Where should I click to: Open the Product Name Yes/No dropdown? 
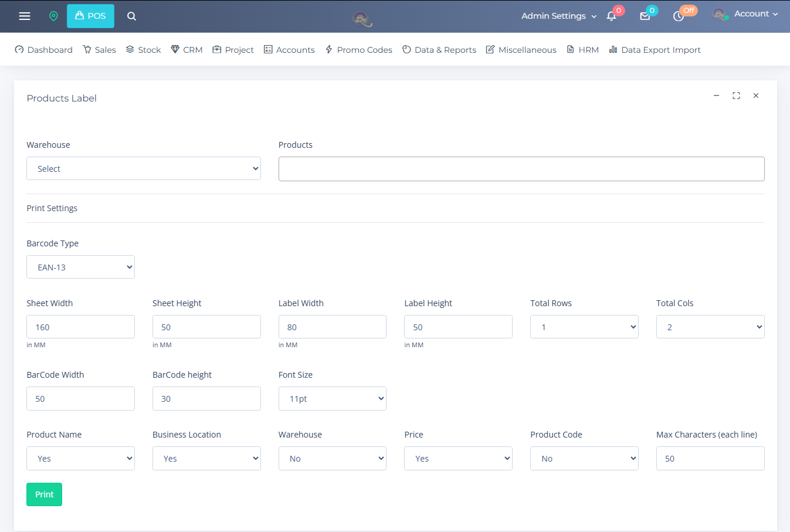tap(80, 458)
